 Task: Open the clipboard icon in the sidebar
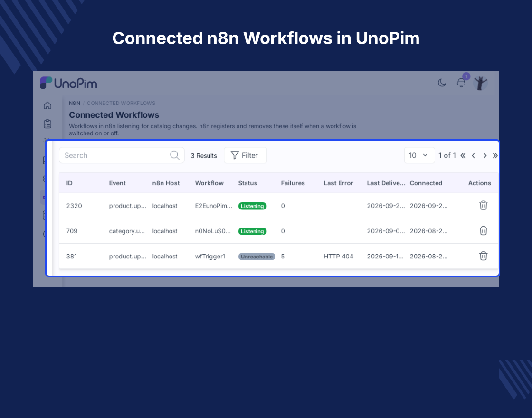[47, 124]
